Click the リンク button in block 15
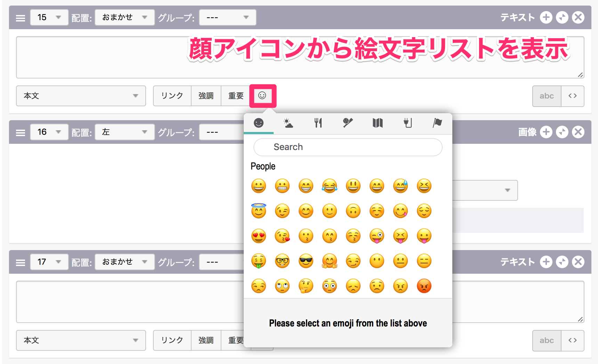Image resolution: width=598 pixels, height=364 pixels. 172,96
